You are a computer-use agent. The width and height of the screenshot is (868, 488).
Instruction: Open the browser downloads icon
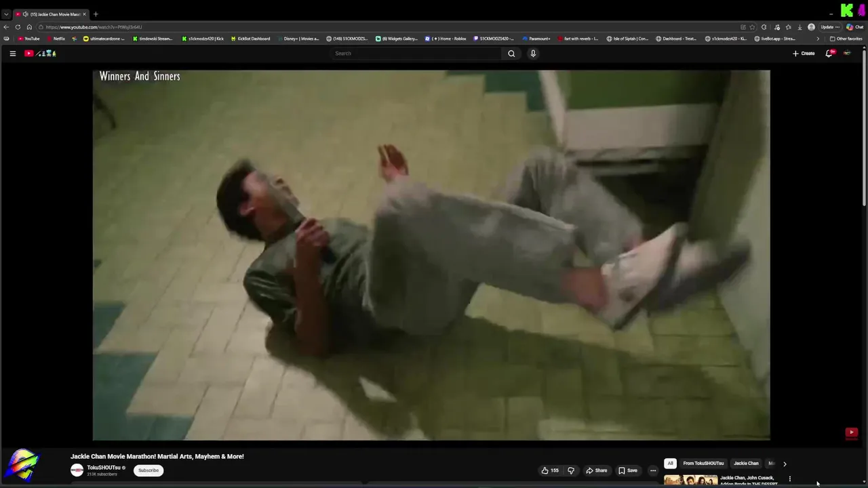click(800, 27)
